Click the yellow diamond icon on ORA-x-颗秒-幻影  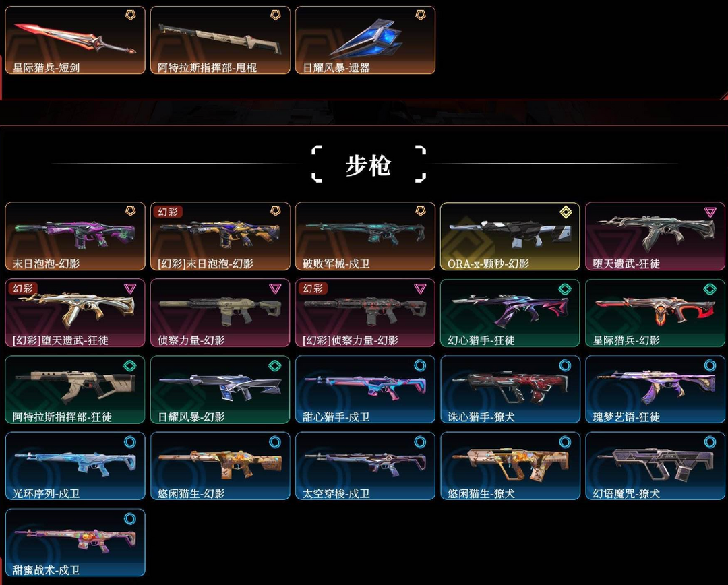[566, 212]
